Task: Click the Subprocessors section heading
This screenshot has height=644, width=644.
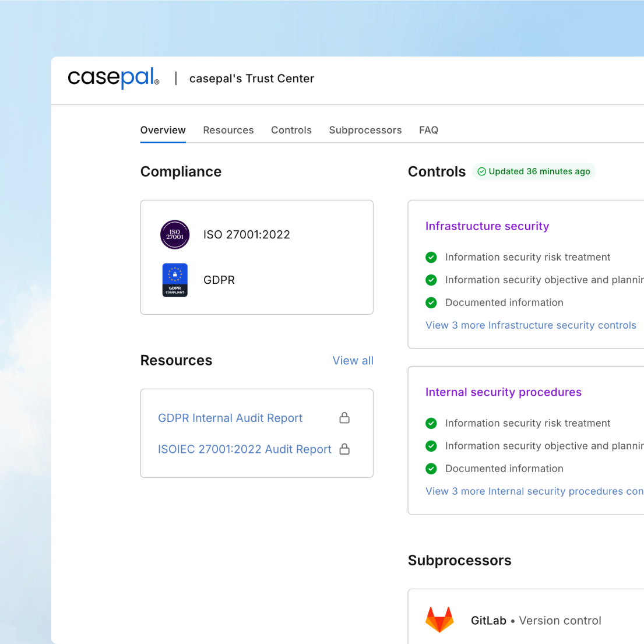Action: click(x=460, y=560)
